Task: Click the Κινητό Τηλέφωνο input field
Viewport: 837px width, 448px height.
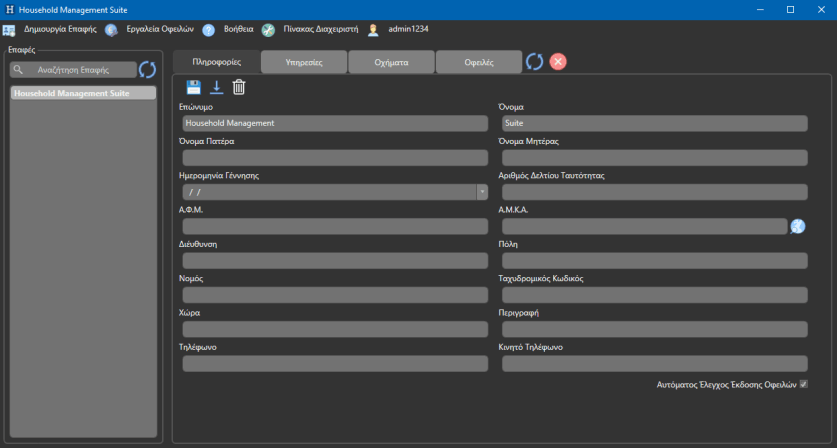Action: point(654,364)
